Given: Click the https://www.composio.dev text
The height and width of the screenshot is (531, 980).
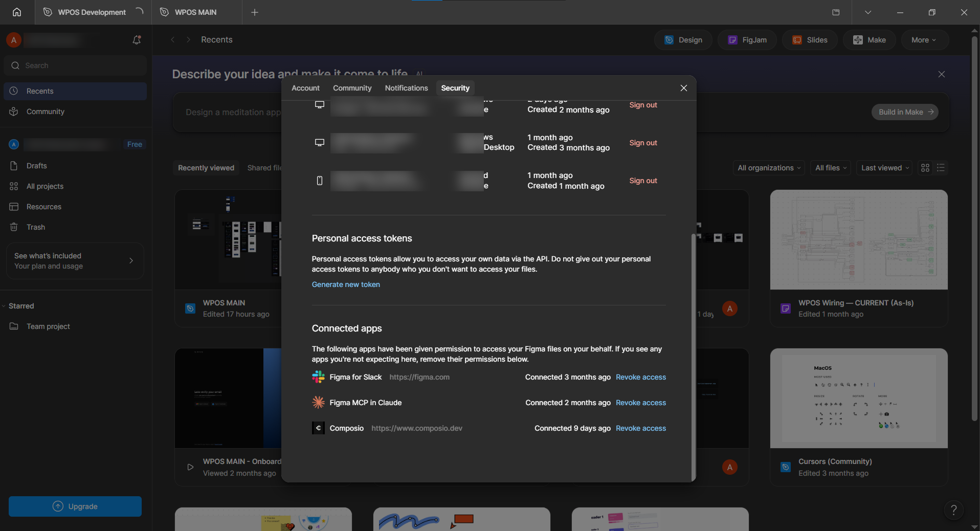Looking at the screenshot, I should coord(417,428).
